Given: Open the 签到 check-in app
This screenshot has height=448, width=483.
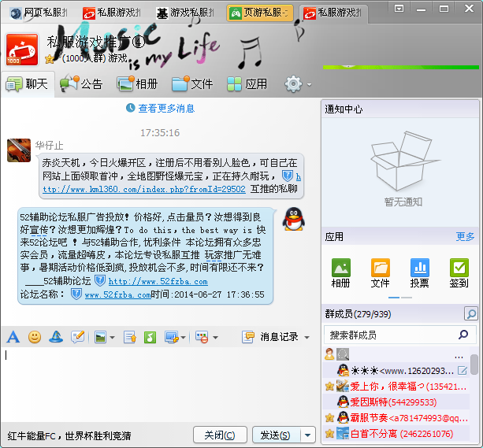Looking at the screenshot, I should tap(459, 272).
